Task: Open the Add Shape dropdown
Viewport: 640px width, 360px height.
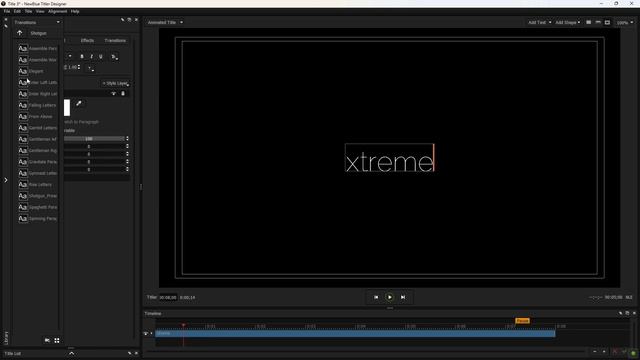Action: coord(568,22)
